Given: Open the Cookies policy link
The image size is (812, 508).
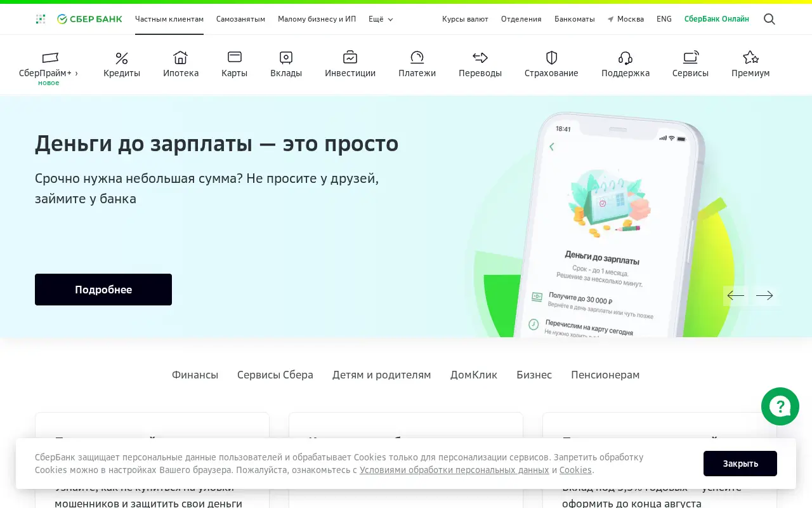Looking at the screenshot, I should click(x=575, y=470).
